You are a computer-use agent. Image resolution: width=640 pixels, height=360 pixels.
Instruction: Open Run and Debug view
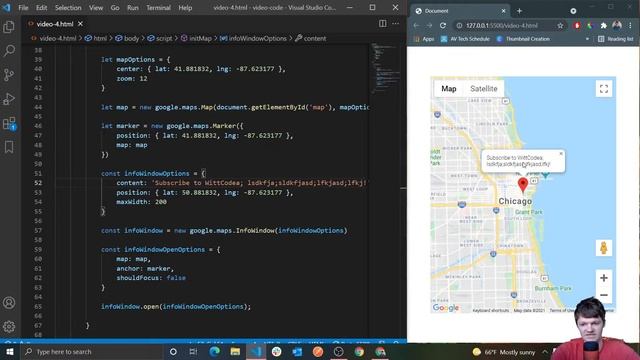9,99
